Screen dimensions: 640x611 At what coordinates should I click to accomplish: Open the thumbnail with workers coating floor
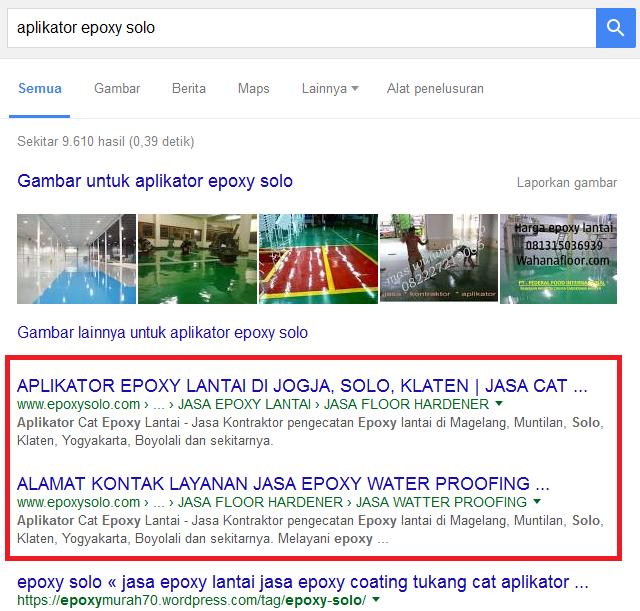pyautogui.click(x=439, y=258)
